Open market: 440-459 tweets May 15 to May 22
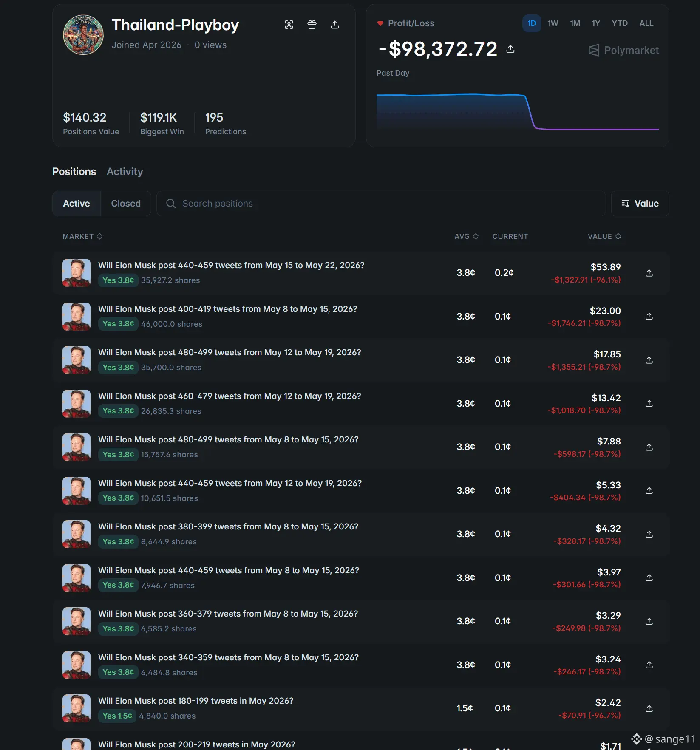 coord(231,265)
